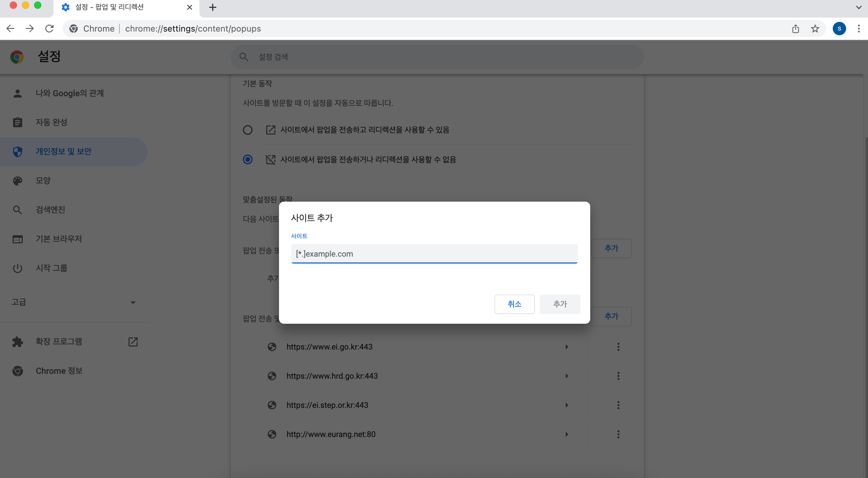
Task: Click the bookmark star icon
Action: [815, 29]
